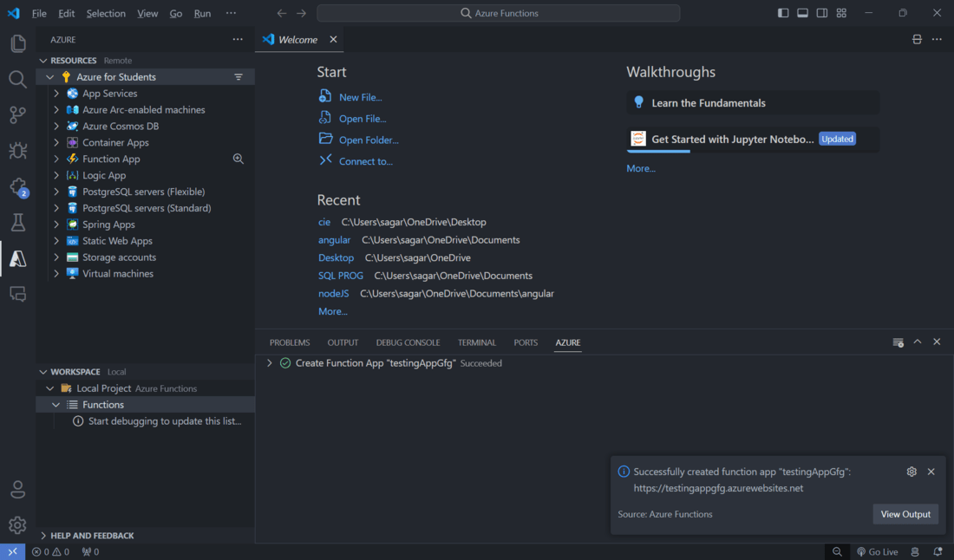954x560 pixels.
Task: Click New File... link
Action: coord(360,97)
